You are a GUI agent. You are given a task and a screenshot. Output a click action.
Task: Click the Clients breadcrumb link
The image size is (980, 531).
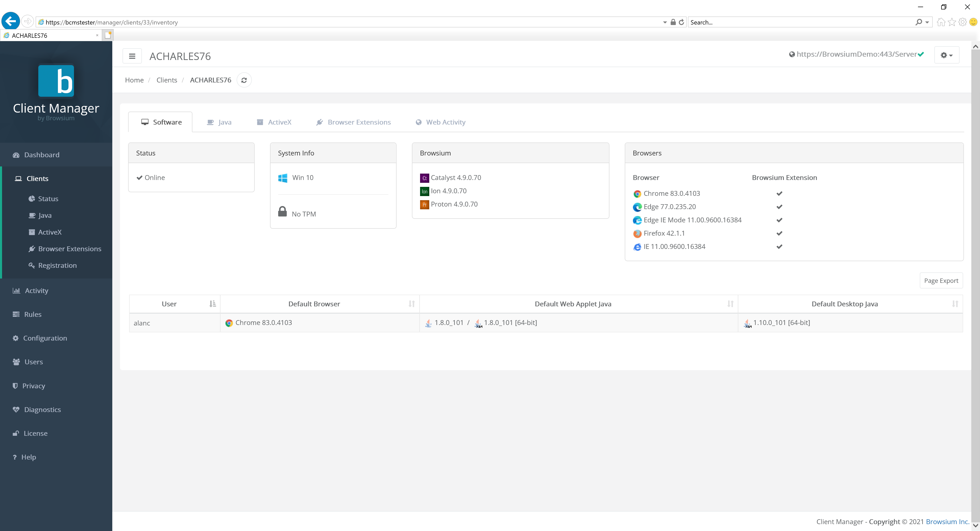coord(167,80)
